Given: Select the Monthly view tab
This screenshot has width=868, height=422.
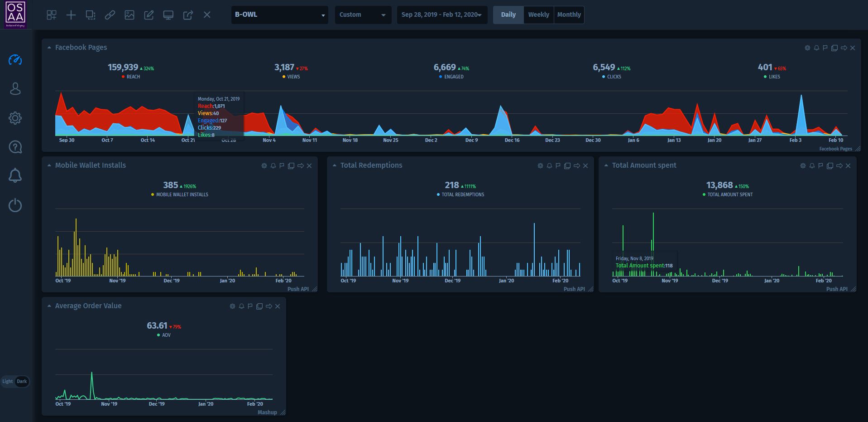Looking at the screenshot, I should pos(569,15).
